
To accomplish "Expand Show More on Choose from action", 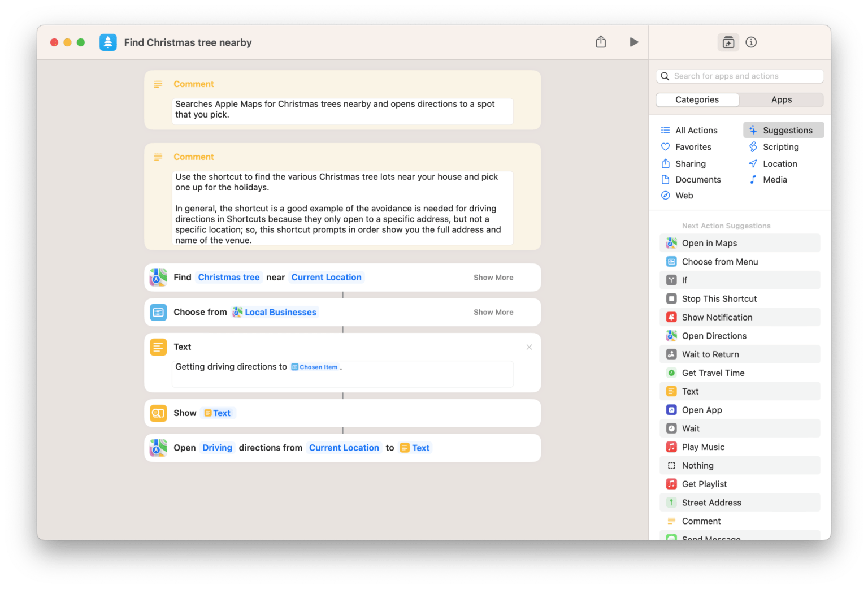I will pyautogui.click(x=493, y=312).
